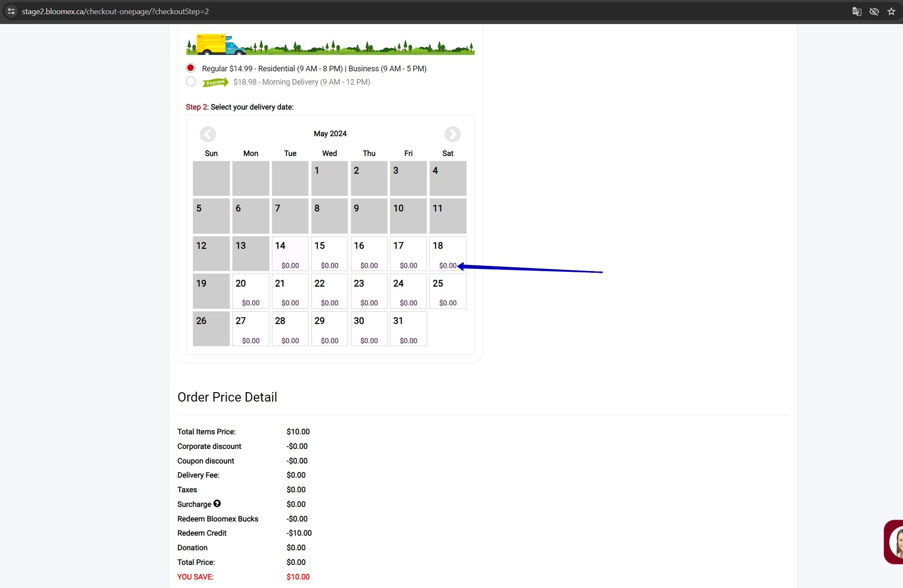Open the translate page icon

coord(857,12)
